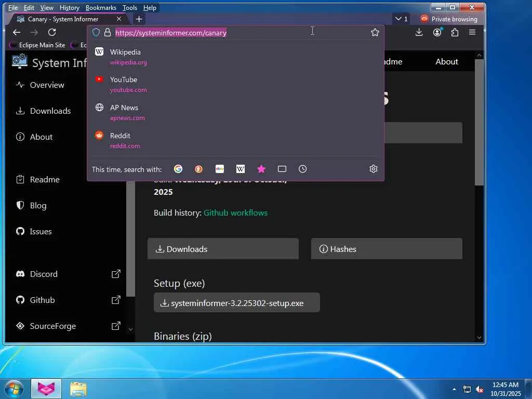Screen dimensions: 532x399
Task: Follow the Github workflows link
Action: (235, 212)
